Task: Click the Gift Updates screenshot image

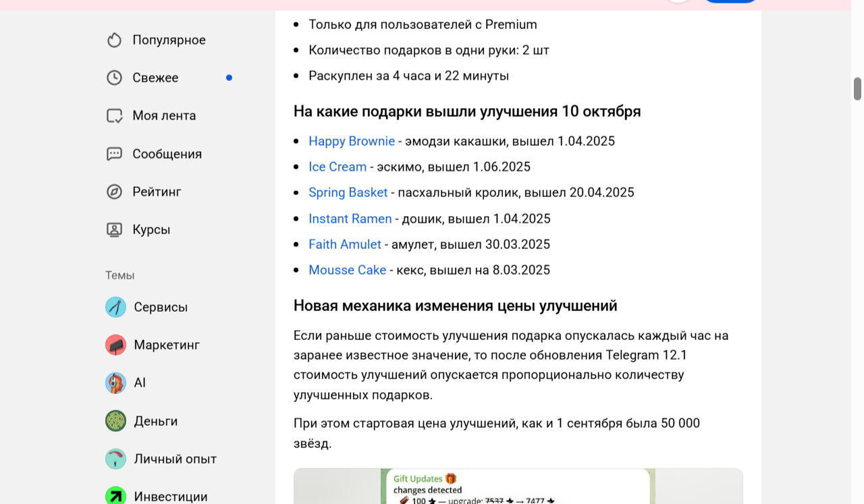Action: click(x=518, y=486)
